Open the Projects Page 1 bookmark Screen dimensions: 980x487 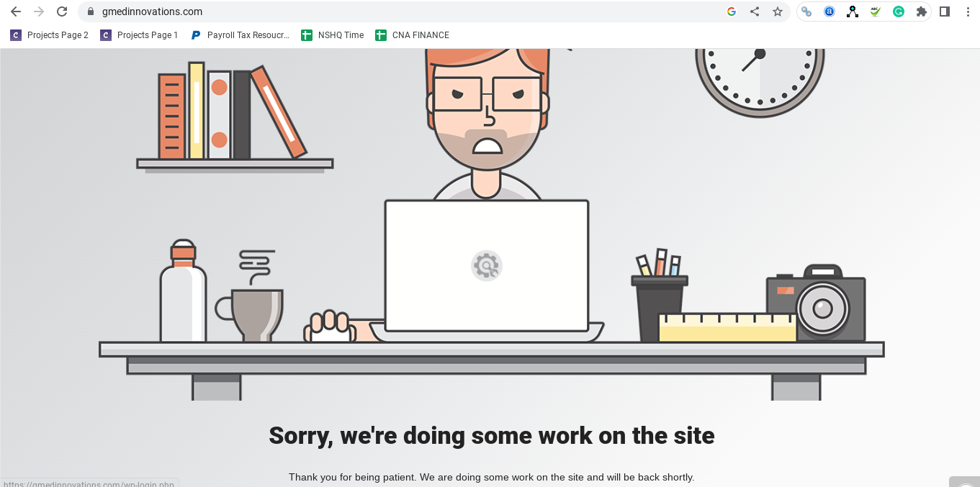(139, 35)
